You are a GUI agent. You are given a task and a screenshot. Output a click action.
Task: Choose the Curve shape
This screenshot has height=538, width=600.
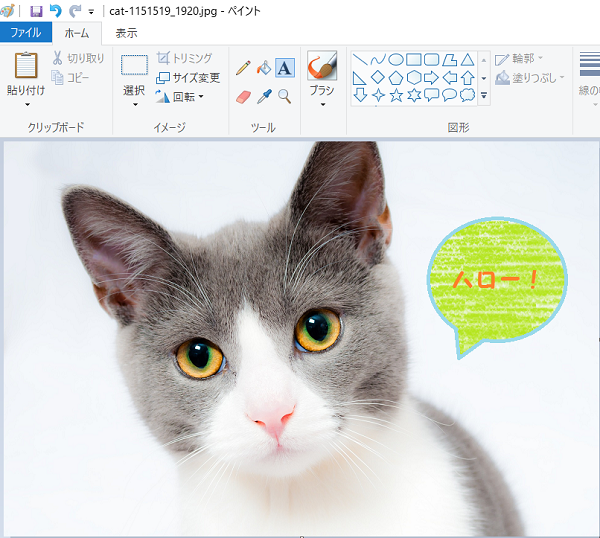click(378, 60)
